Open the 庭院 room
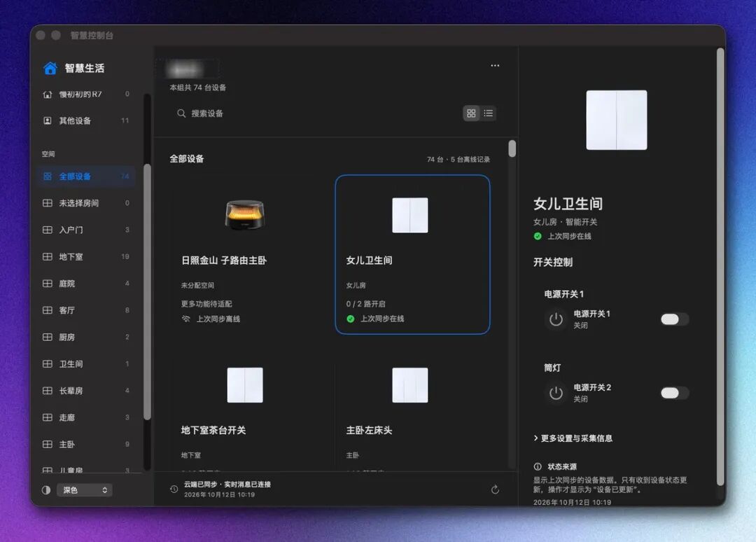Image resolution: width=756 pixels, height=542 pixels. [x=87, y=284]
